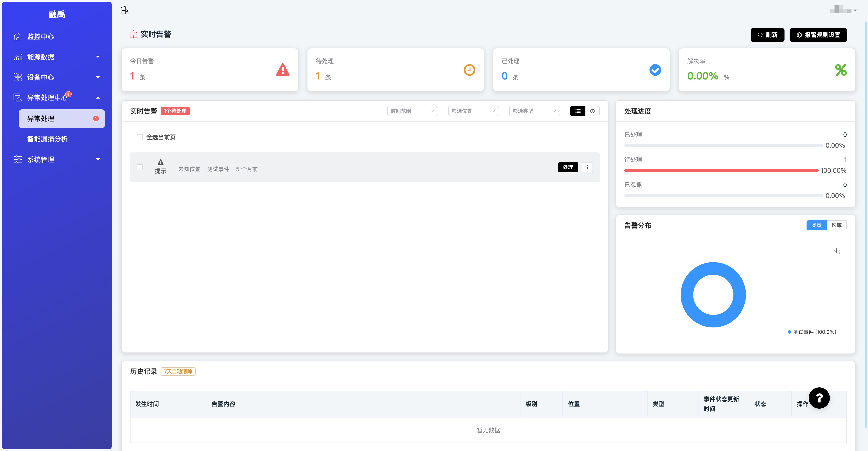
Task: Download the alarm distribution chart
Action: [836, 251]
